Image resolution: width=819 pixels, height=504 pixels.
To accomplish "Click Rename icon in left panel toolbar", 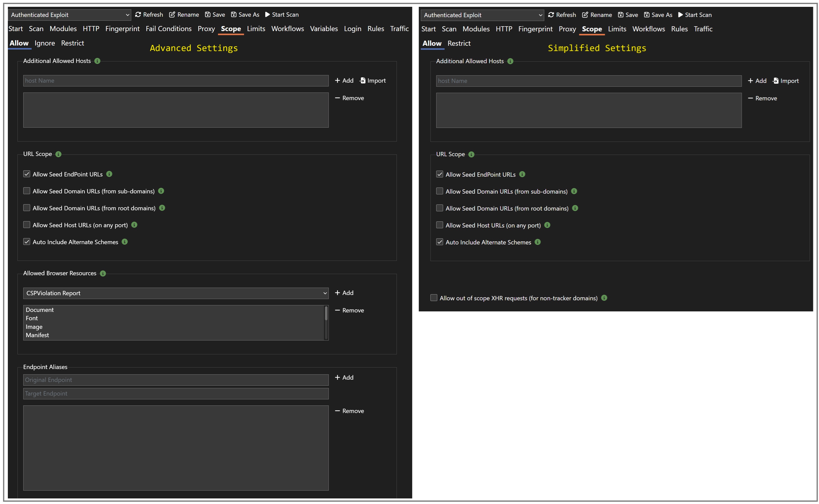I will click(x=172, y=14).
